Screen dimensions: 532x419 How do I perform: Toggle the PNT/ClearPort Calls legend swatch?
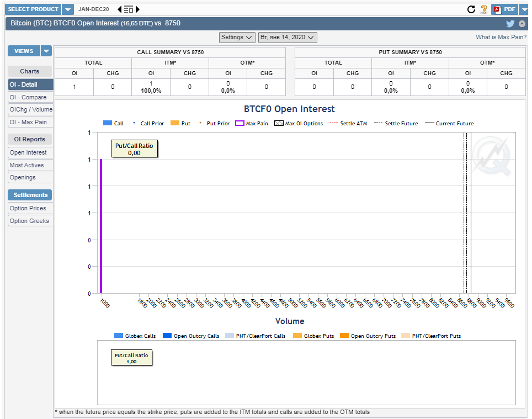pyautogui.click(x=230, y=336)
